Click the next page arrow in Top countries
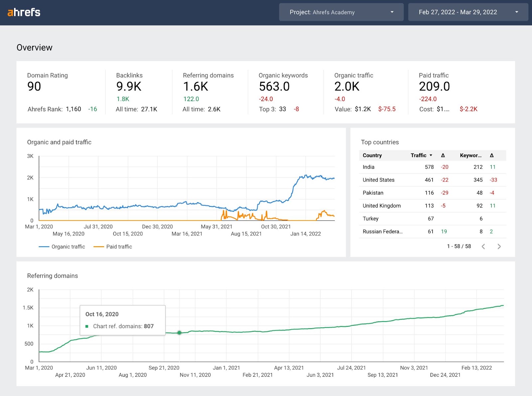 click(499, 246)
